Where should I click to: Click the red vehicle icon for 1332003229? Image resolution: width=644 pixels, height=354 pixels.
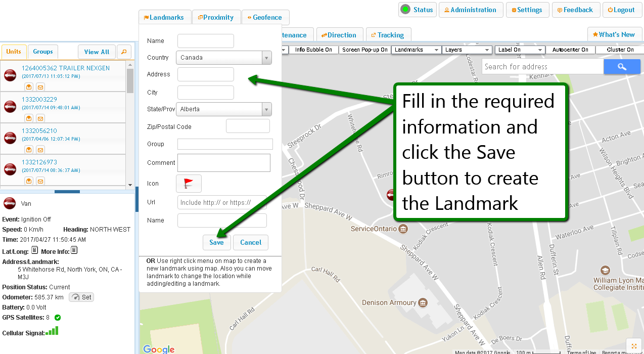pos(10,107)
